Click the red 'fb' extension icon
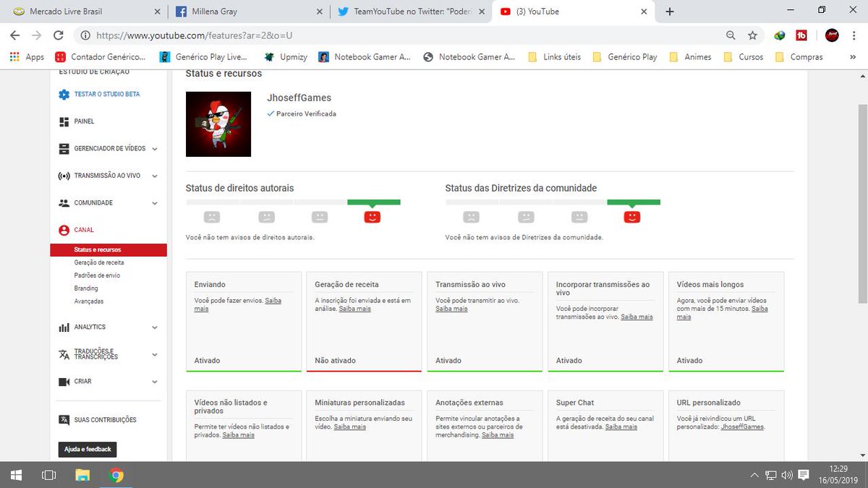Viewport: 868px width, 488px height. (x=801, y=35)
